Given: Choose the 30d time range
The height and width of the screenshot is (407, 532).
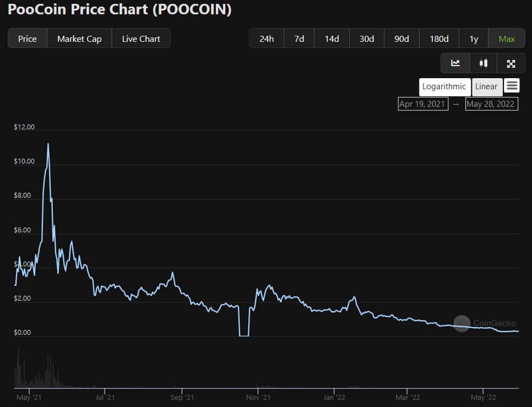Looking at the screenshot, I should (x=367, y=39).
